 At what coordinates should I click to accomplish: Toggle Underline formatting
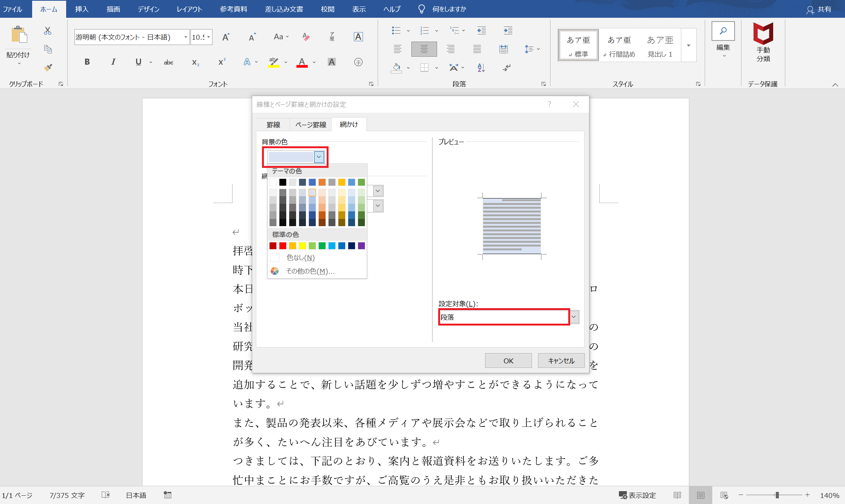[x=138, y=62]
